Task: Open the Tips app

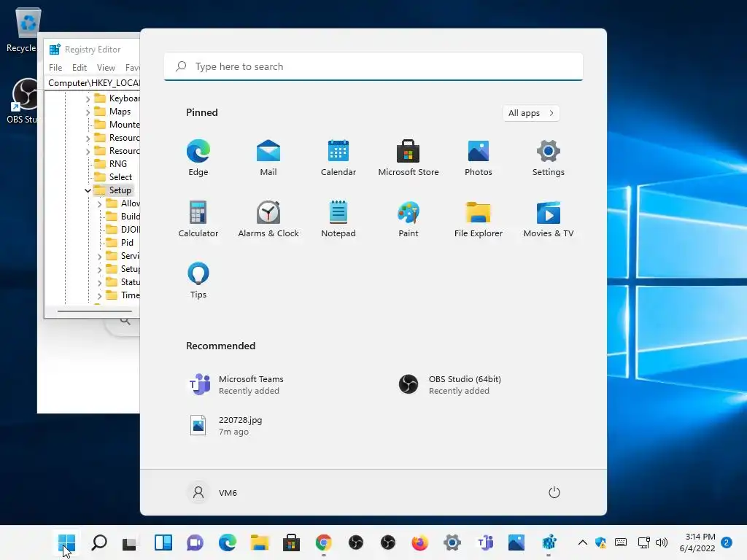Action: [198, 281]
